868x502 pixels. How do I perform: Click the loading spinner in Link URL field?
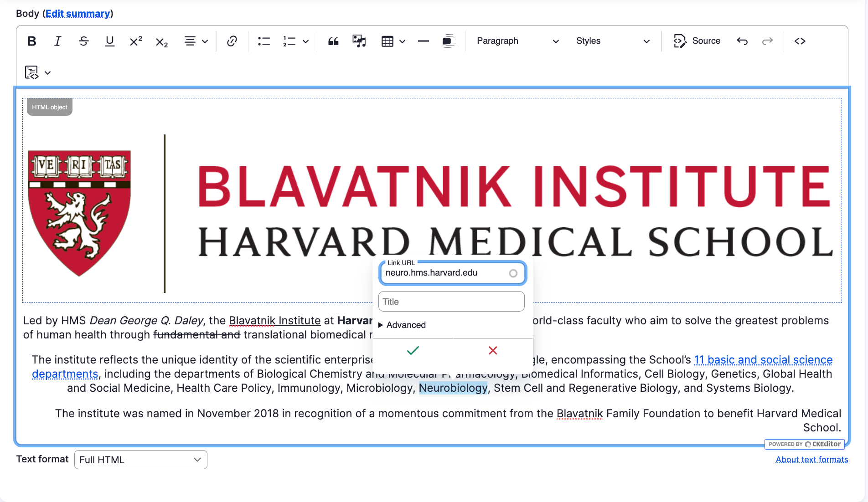click(513, 273)
